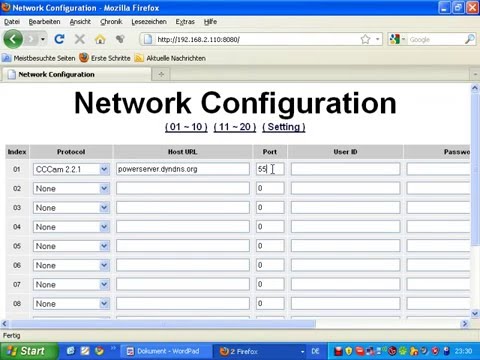Open the Chronik menu
480x360 pixels.
click(x=111, y=22)
